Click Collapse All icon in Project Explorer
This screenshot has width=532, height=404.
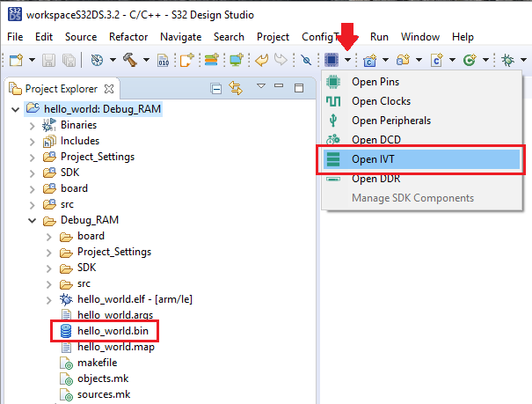point(216,89)
